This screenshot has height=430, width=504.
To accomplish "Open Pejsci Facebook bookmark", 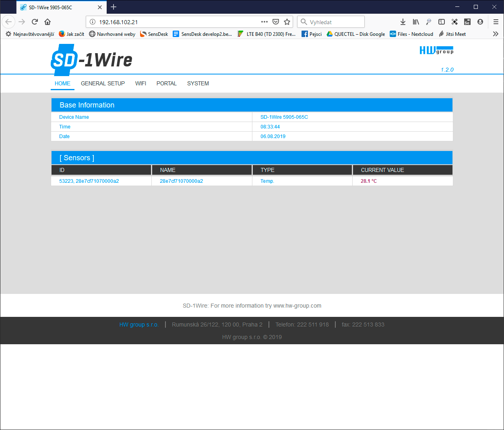I will pyautogui.click(x=312, y=34).
